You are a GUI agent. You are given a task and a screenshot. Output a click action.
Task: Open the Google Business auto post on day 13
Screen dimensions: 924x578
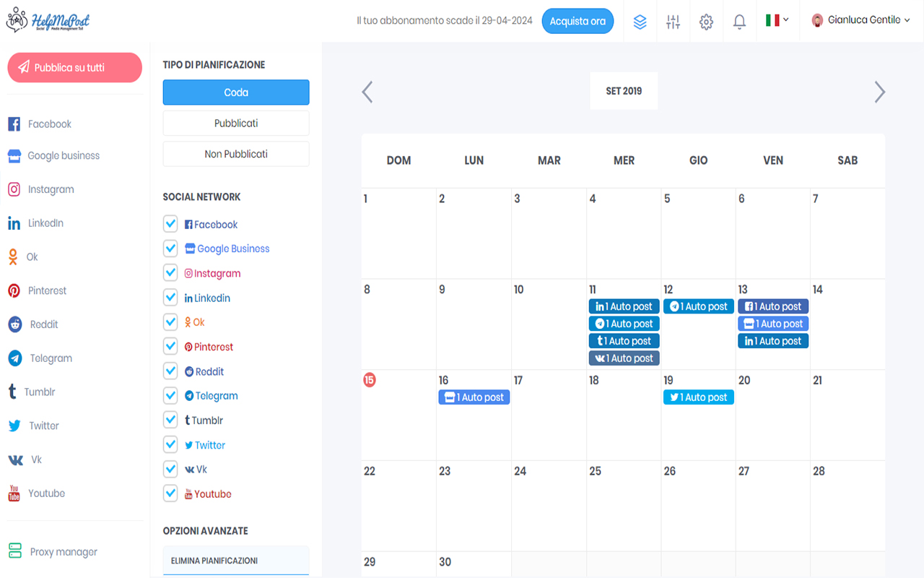click(x=773, y=324)
